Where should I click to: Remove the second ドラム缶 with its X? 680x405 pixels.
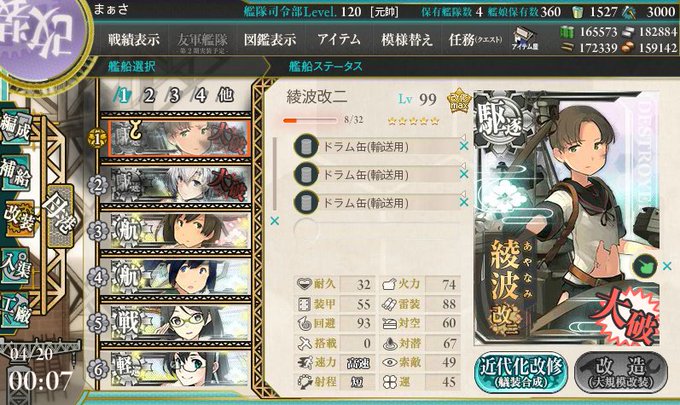464,174
